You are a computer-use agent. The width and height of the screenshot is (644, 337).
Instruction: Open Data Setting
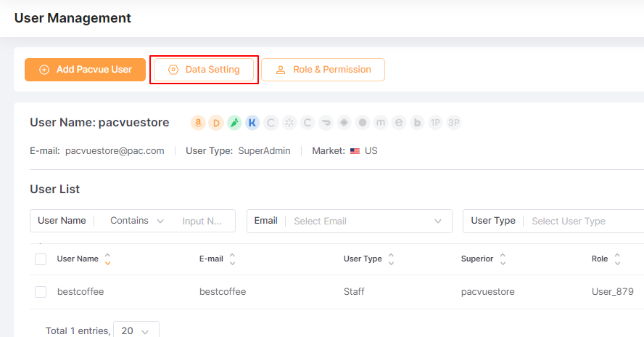(204, 70)
